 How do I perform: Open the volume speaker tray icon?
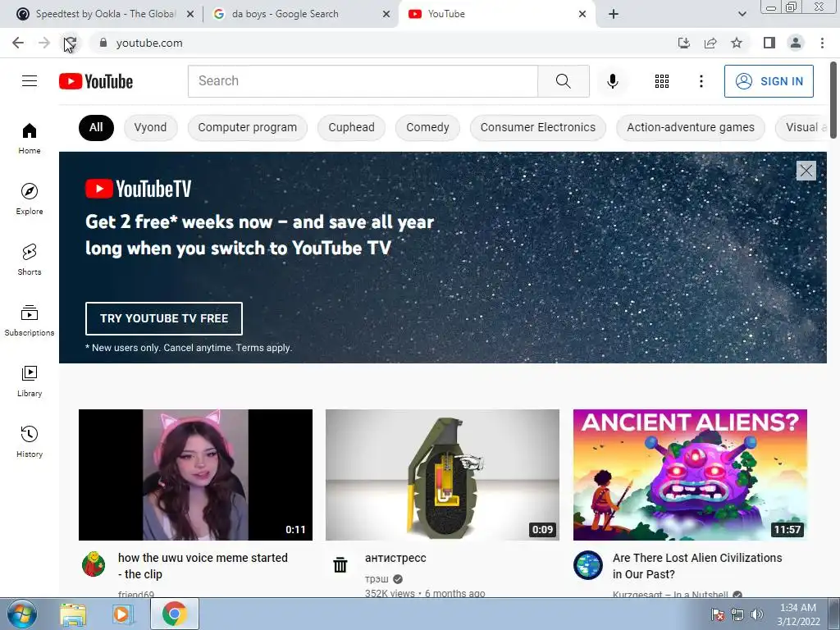click(x=756, y=614)
